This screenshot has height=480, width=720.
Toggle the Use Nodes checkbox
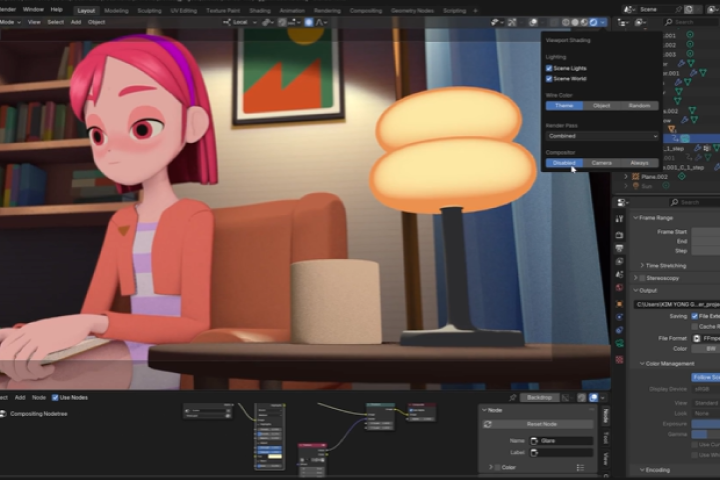pyautogui.click(x=56, y=397)
